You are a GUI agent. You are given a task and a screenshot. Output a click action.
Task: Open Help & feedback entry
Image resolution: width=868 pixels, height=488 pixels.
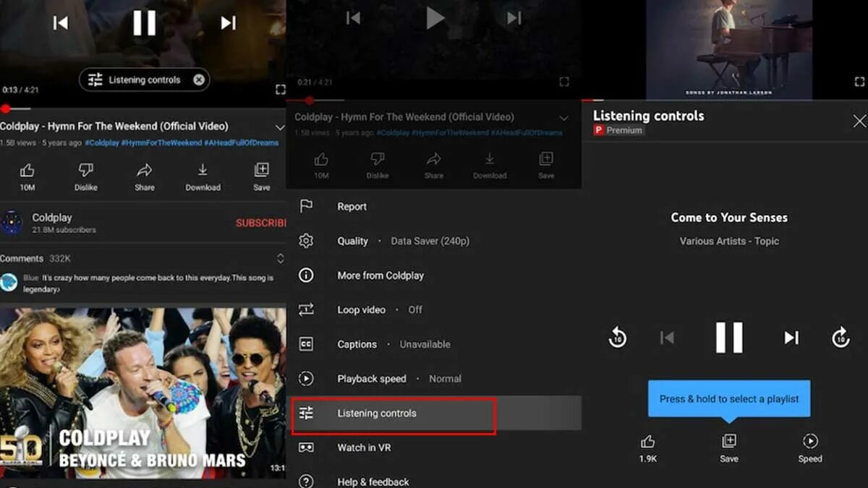click(434, 480)
